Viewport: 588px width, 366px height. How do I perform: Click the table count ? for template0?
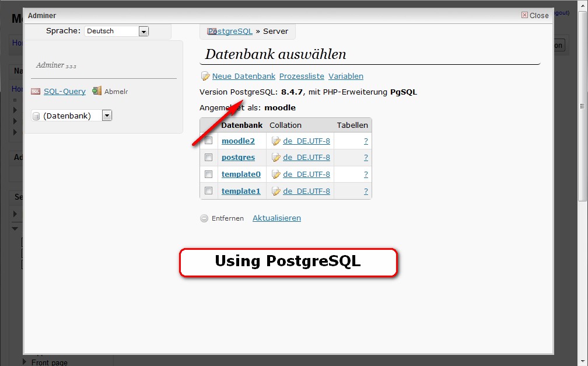click(x=366, y=174)
